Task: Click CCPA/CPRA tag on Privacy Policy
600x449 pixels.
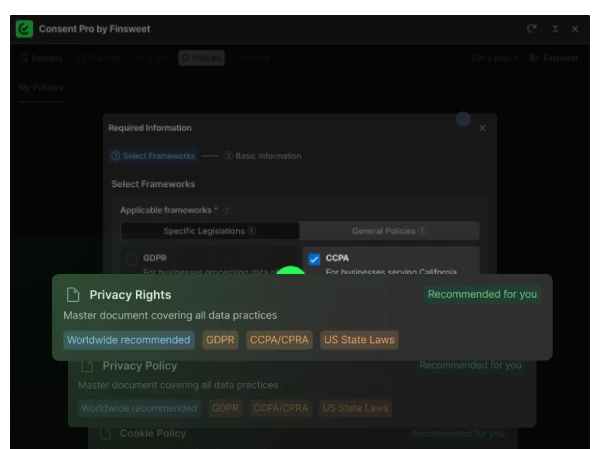Action: [280, 408]
